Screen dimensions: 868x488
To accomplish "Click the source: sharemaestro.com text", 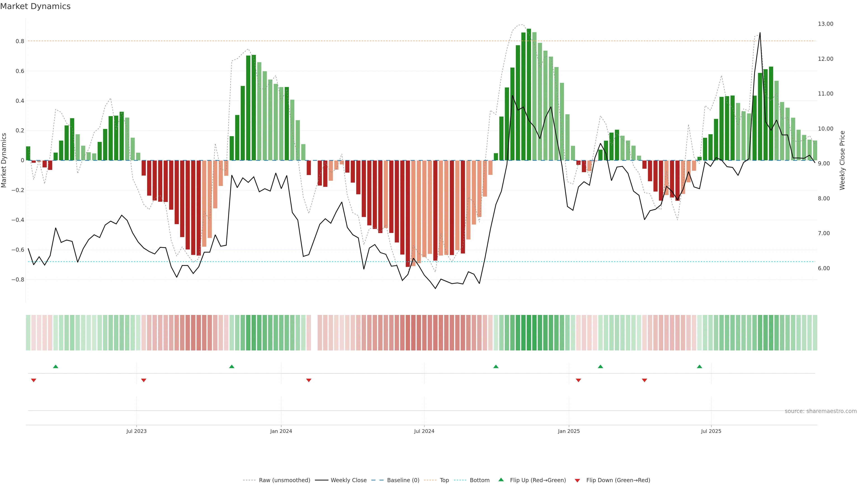I will coord(821,411).
